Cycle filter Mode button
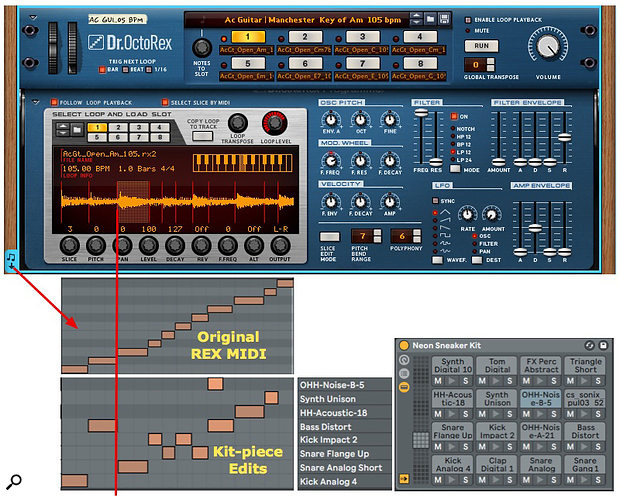 (x=455, y=169)
